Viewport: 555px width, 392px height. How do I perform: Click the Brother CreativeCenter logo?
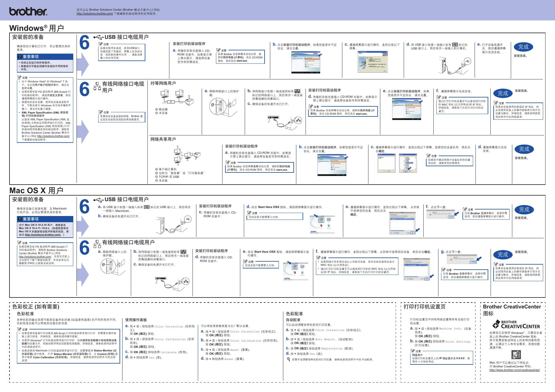tap(516, 324)
